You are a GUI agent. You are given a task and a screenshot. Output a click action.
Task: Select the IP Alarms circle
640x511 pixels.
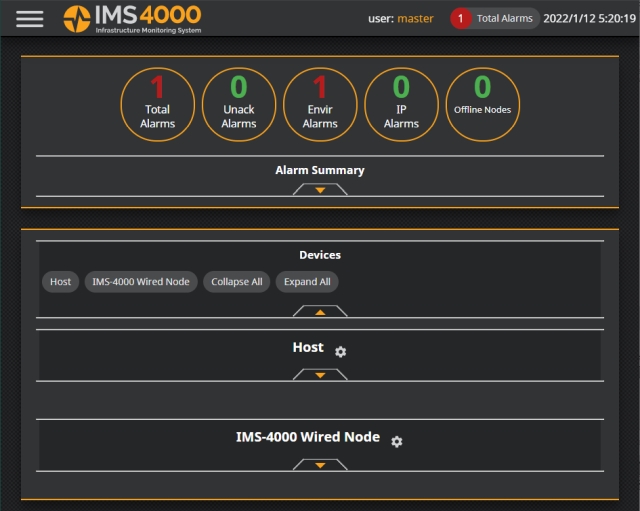point(401,104)
